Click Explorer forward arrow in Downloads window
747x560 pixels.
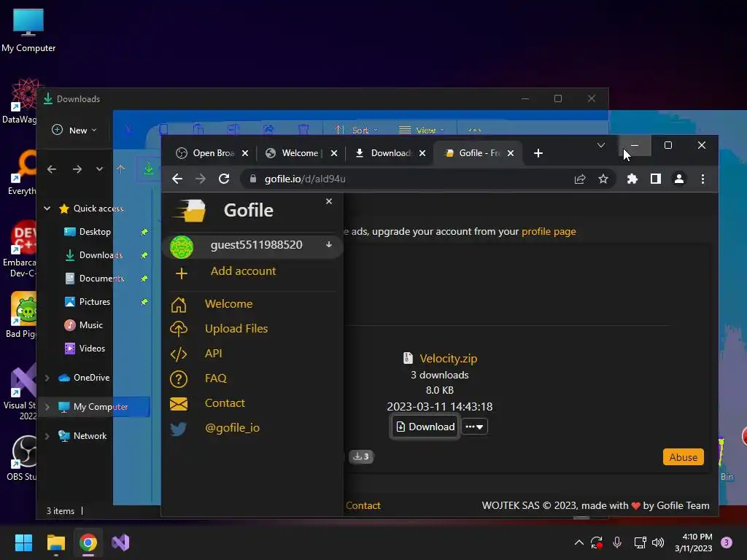(x=77, y=169)
